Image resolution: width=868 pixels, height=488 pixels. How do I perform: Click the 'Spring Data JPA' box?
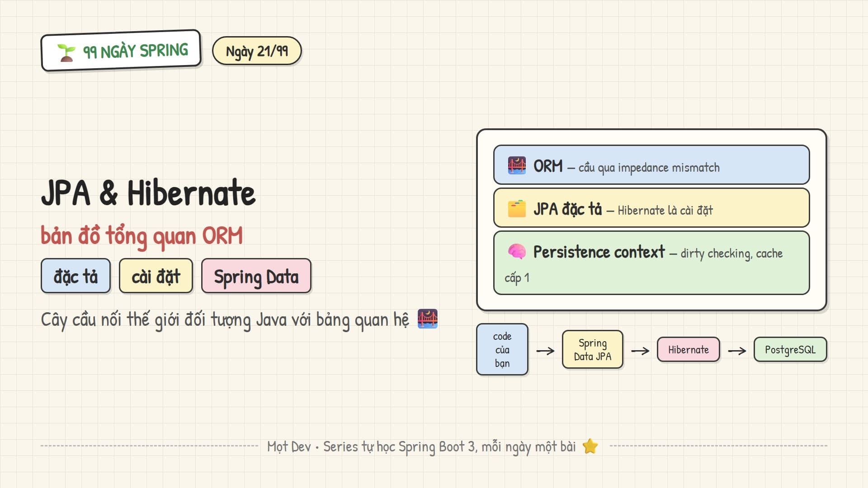[593, 350]
